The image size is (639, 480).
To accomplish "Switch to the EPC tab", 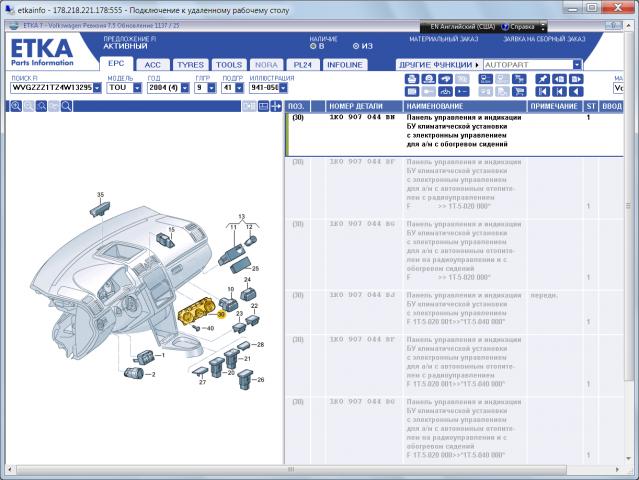I will (x=116, y=64).
